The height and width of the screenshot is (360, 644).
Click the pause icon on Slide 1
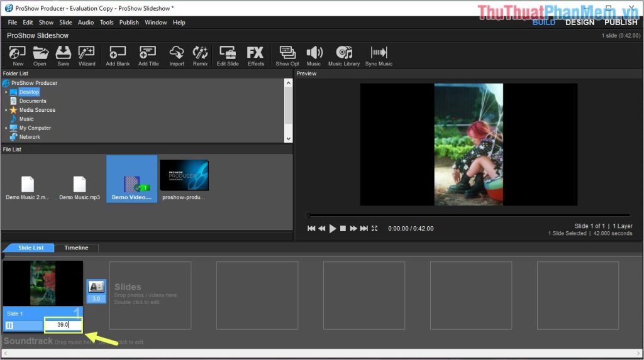tap(9, 325)
